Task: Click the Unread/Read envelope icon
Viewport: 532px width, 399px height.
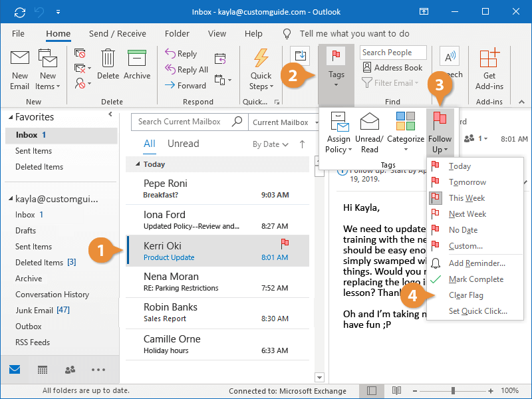Action: [369, 123]
